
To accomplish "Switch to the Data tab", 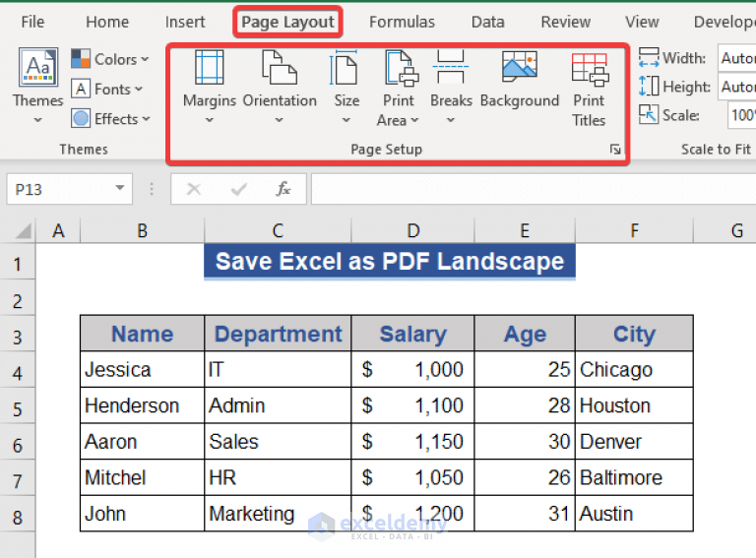I will [x=487, y=22].
